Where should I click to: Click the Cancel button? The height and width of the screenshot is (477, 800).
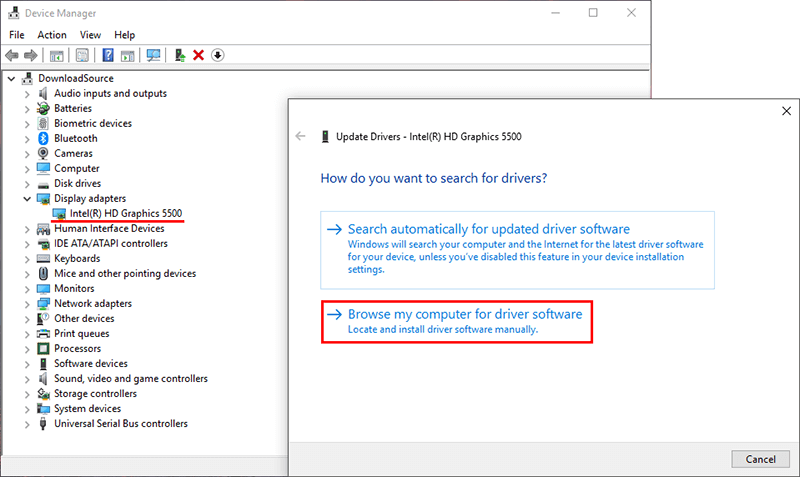(x=760, y=459)
